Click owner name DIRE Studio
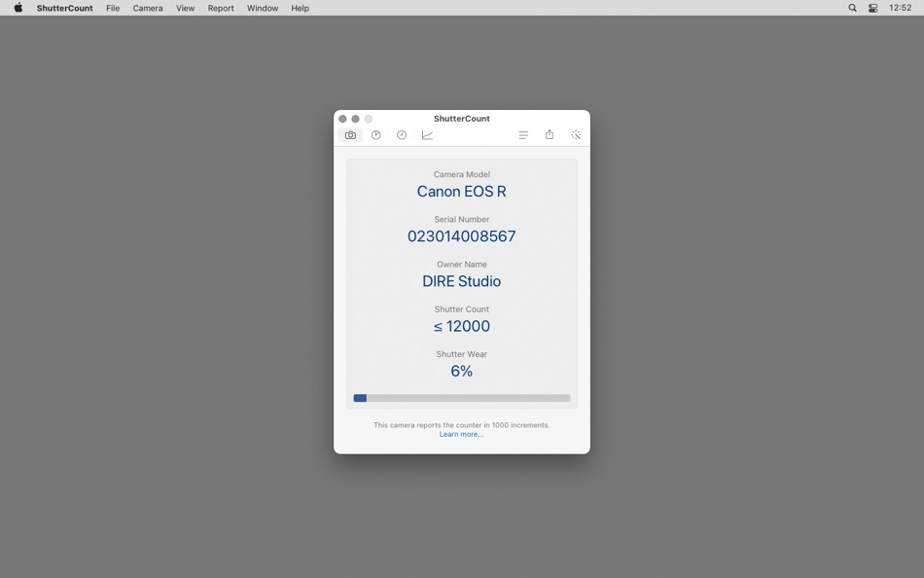Screen dimensions: 924x578 click(461, 281)
